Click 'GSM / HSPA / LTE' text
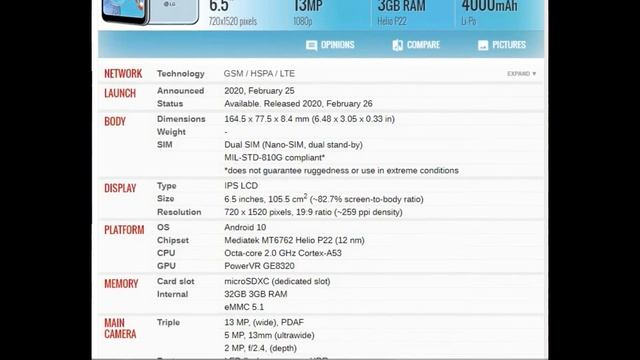The width and height of the screenshot is (640, 360). 259,73
